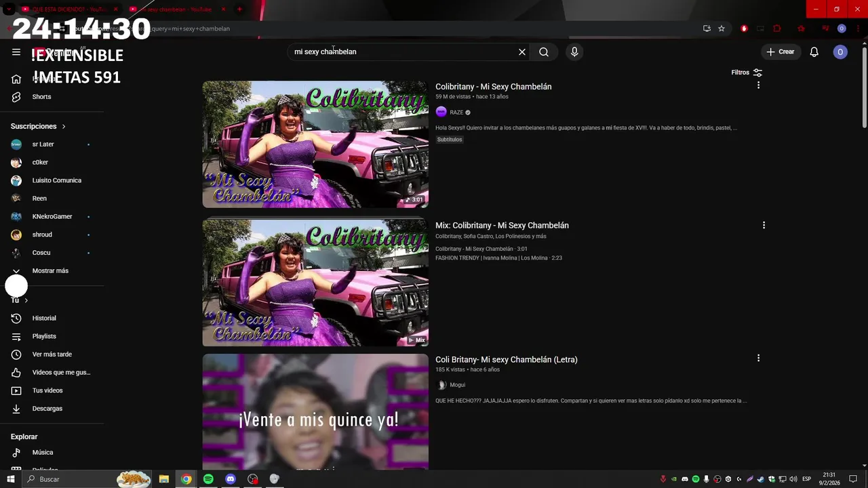This screenshot has width=868, height=488.
Task: Open YouTube notifications bell
Action: 814,52
